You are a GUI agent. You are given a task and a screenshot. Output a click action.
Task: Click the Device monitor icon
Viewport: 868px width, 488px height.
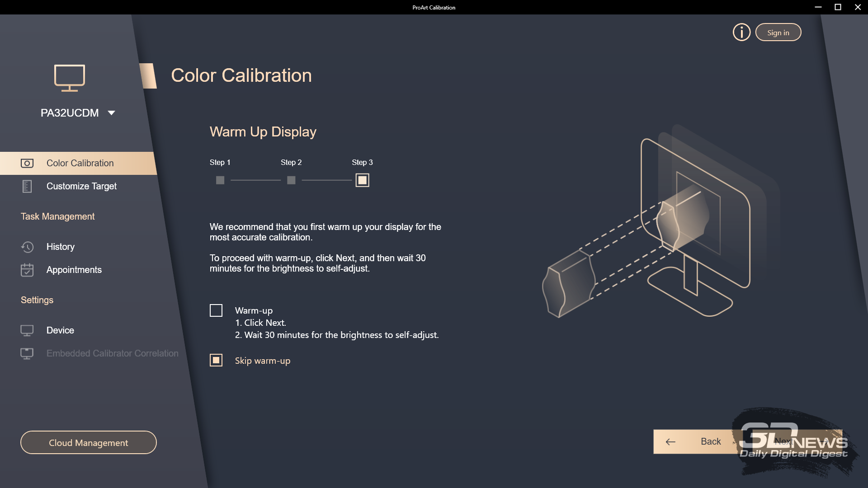[27, 330]
